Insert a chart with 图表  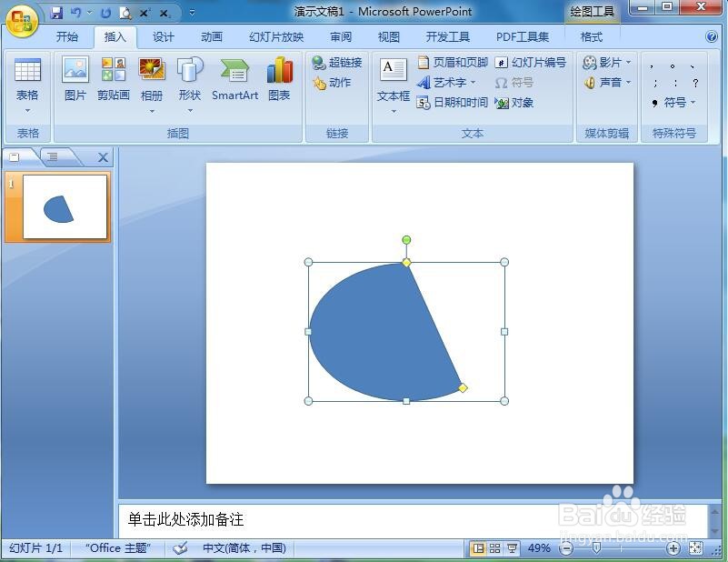pyautogui.click(x=279, y=79)
